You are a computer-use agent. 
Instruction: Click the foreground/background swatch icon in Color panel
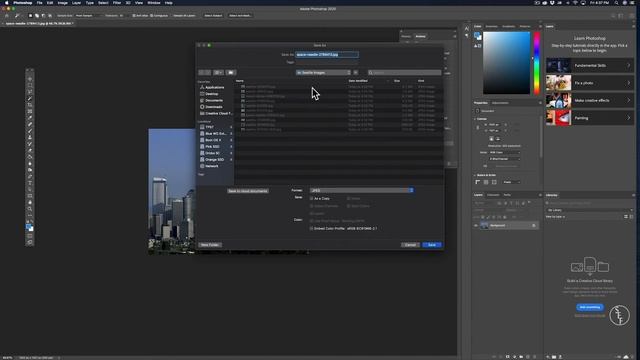478,37
